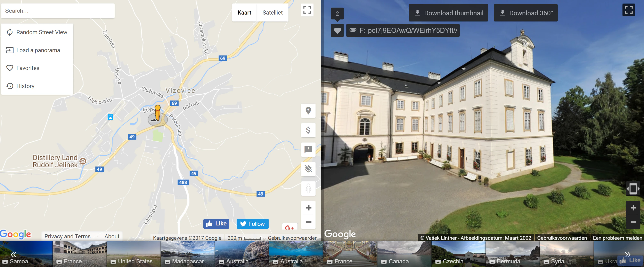
Task: Click the pegman street view icon
Action: click(x=308, y=189)
